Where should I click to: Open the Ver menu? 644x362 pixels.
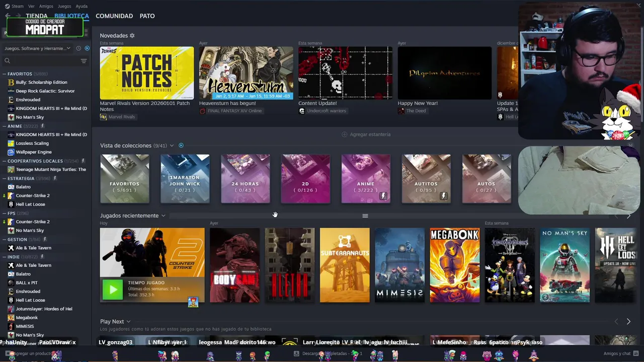pos(31,6)
